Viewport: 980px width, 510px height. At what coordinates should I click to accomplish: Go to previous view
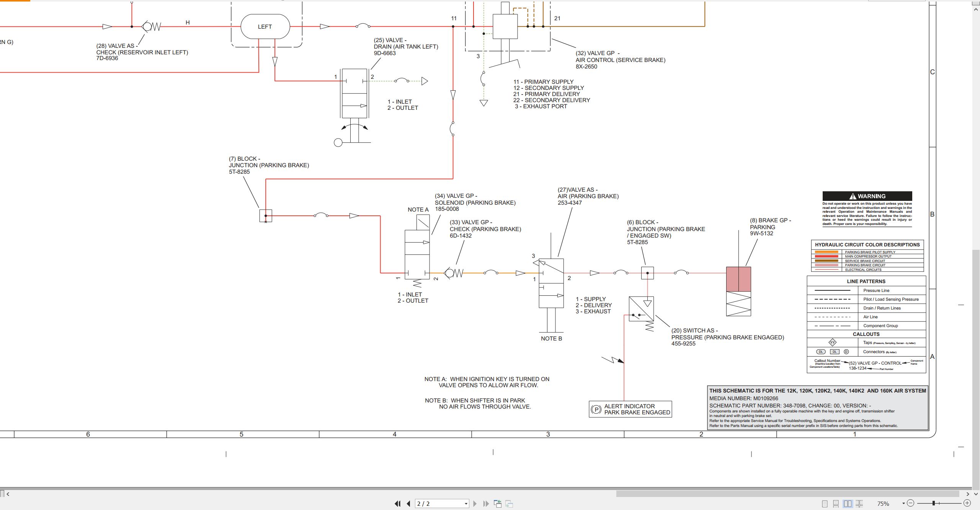(498, 503)
